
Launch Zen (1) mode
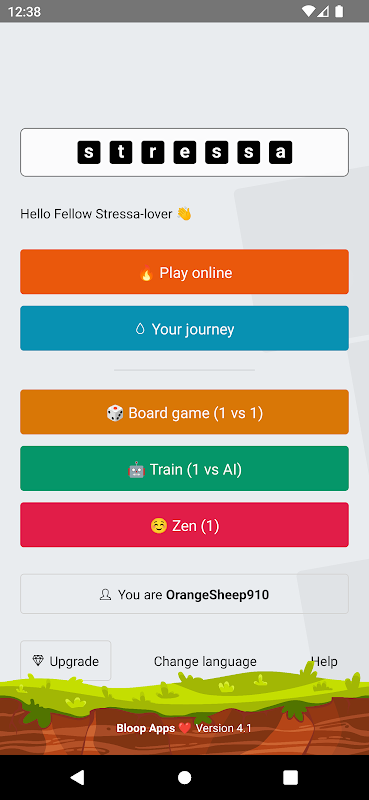pos(184,525)
